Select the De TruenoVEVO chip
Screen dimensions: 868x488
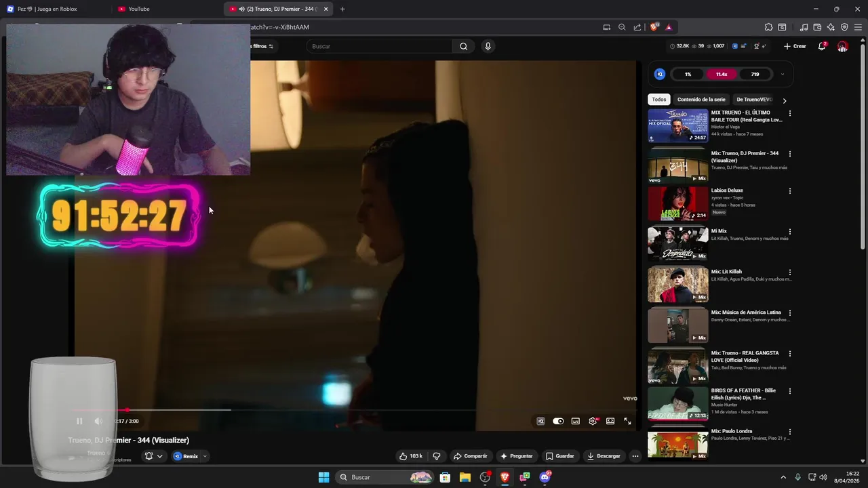(x=754, y=100)
